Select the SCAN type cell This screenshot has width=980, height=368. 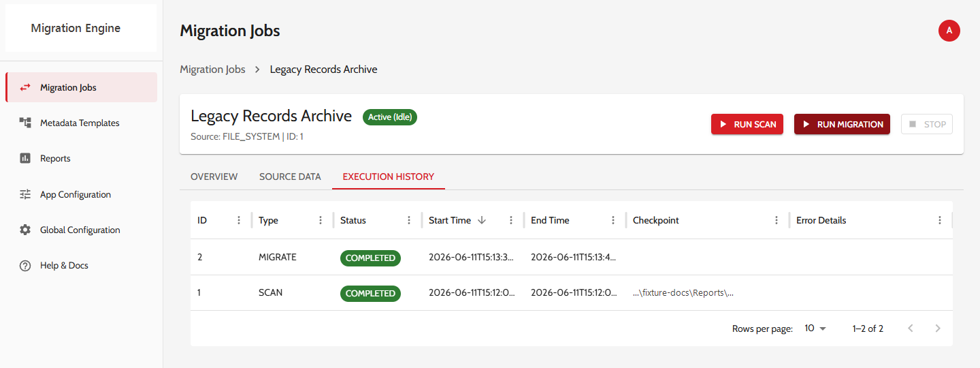[x=293, y=293]
